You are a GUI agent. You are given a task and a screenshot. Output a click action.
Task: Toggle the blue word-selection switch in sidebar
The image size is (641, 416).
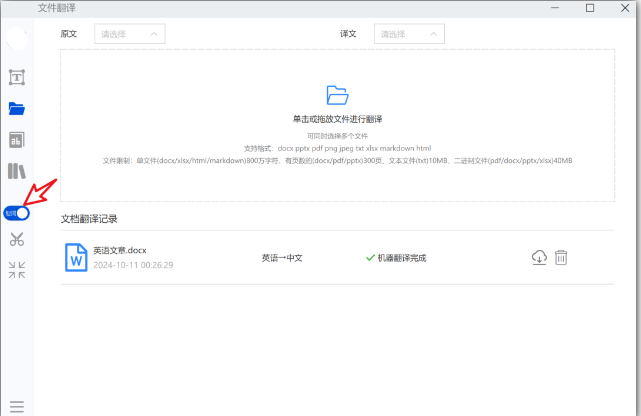click(x=16, y=213)
